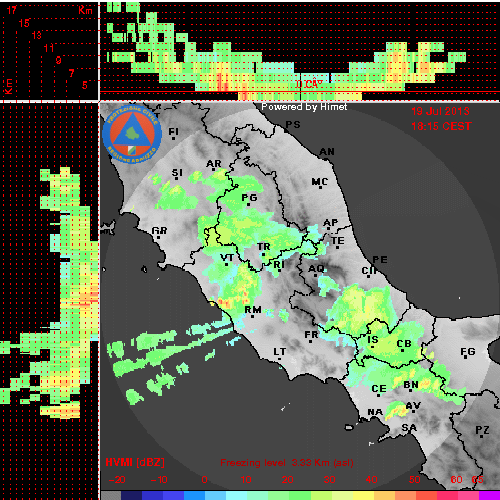Viewport: 500px width, 500px height.
Task: Click the 'Freezing level 3.33 Km (asl)' text
Action: [287, 463]
